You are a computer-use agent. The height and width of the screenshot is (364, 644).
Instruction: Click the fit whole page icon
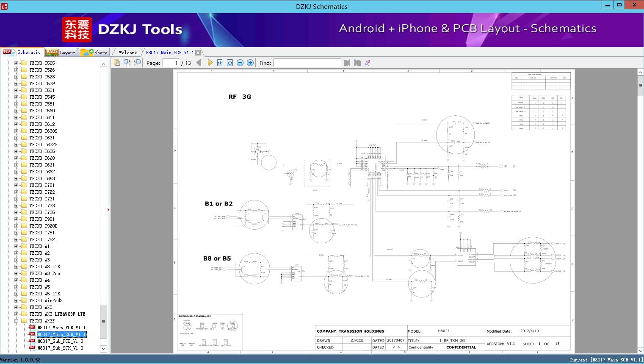pyautogui.click(x=230, y=63)
